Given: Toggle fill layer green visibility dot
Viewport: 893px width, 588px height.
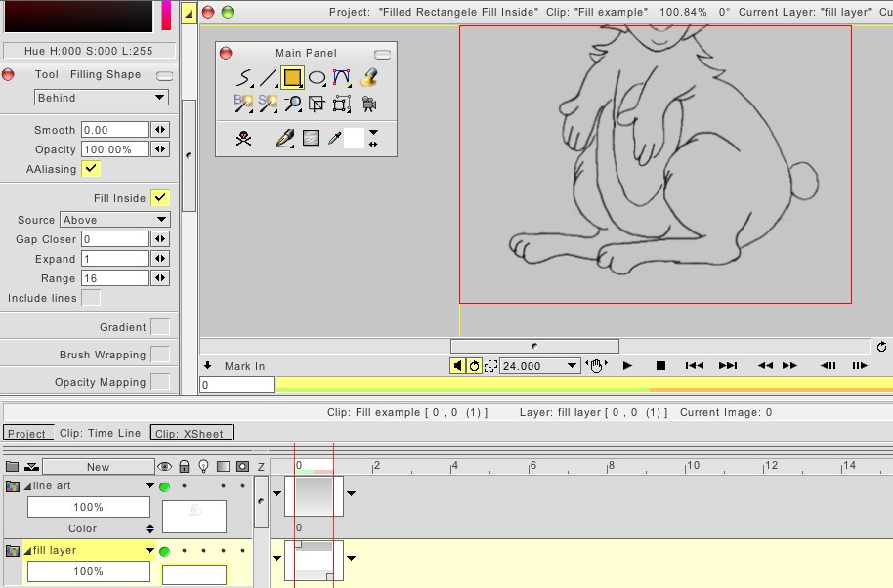Looking at the screenshot, I should 164,551.
